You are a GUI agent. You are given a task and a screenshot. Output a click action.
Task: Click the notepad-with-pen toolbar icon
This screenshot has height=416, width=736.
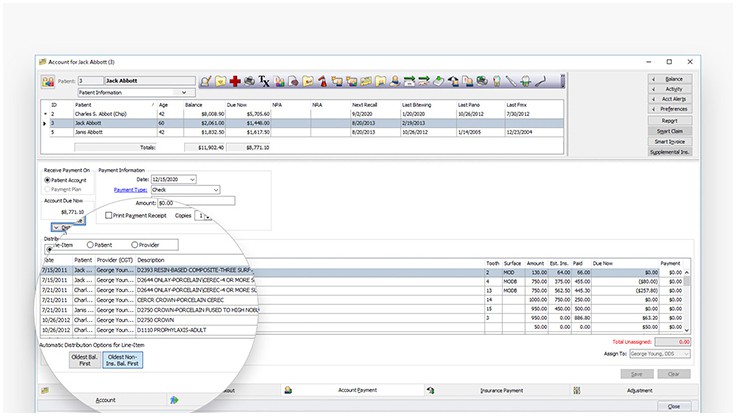[x=206, y=81]
